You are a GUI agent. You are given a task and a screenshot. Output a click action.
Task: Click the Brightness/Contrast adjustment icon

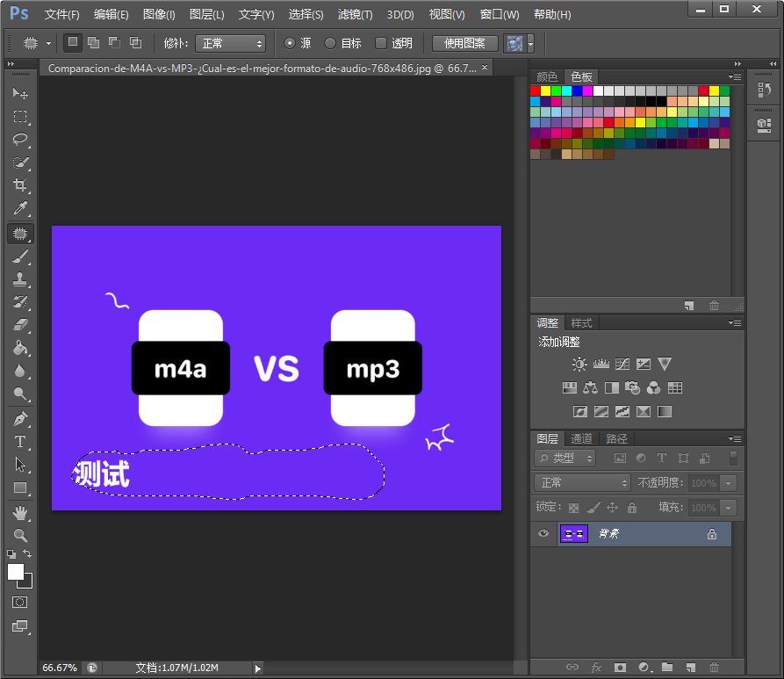click(579, 364)
